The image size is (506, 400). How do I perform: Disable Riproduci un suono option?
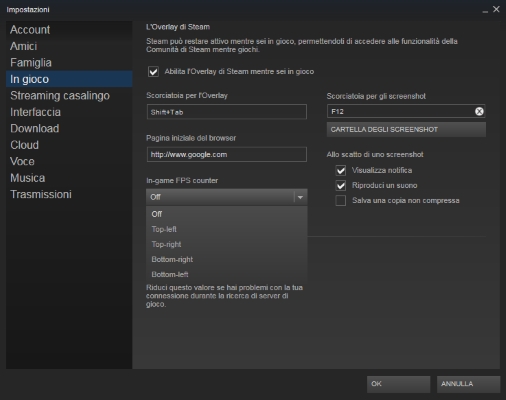coord(341,185)
